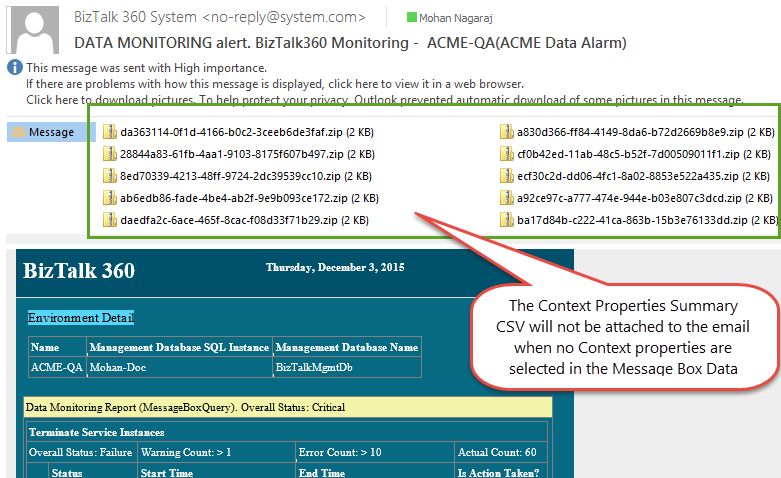Click zip icon for ba17d84b-c222-41ca attachment
The width and height of the screenshot is (781, 478).
(507, 220)
